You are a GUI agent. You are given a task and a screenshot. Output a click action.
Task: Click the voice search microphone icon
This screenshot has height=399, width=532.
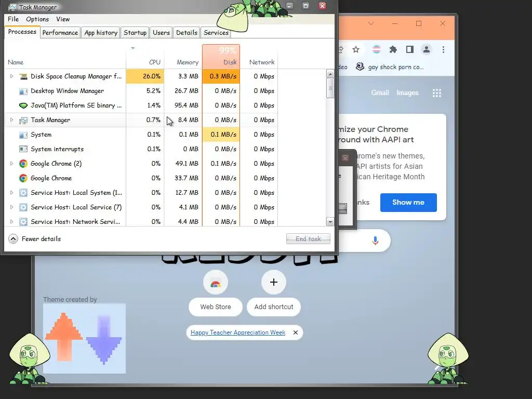click(x=375, y=241)
